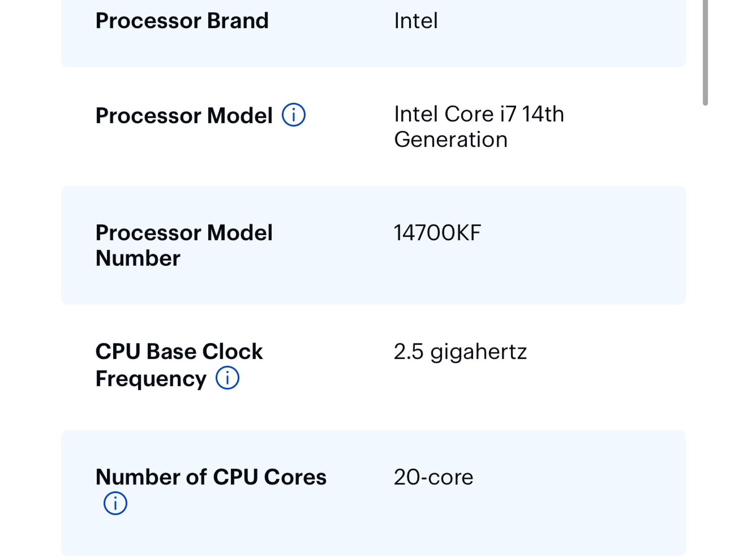Select the 2.5 number in clock value
This screenshot has width=747, height=560.
[409, 352]
